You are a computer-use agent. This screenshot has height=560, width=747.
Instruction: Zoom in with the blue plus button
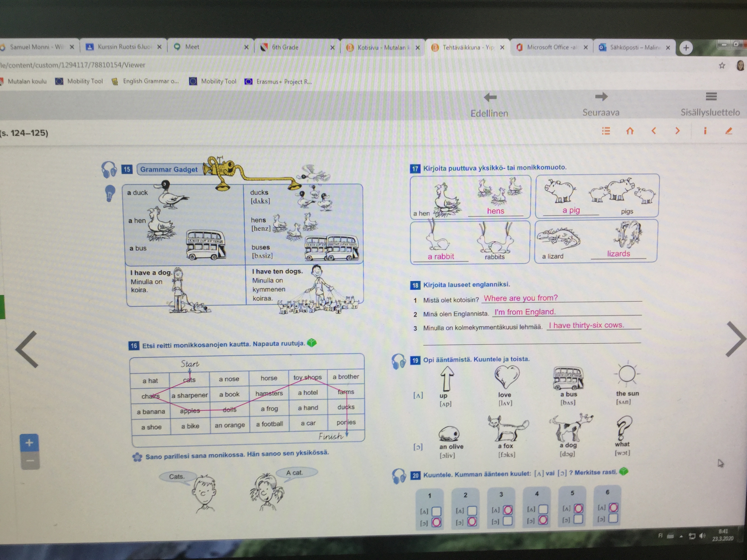tap(29, 442)
